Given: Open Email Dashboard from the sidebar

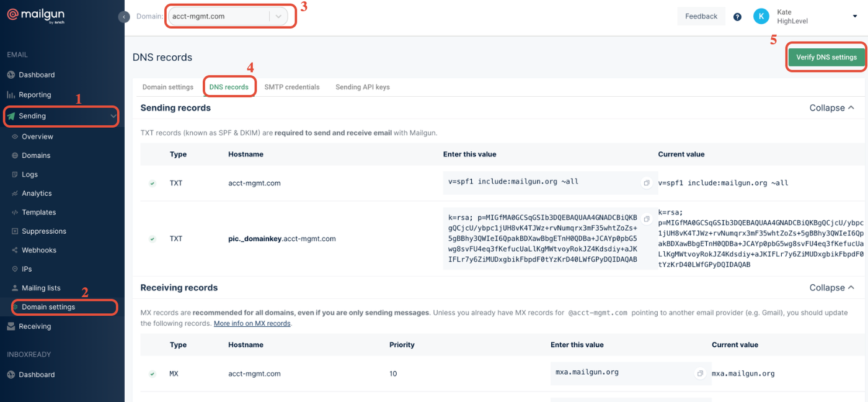Looking at the screenshot, I should click(x=37, y=75).
